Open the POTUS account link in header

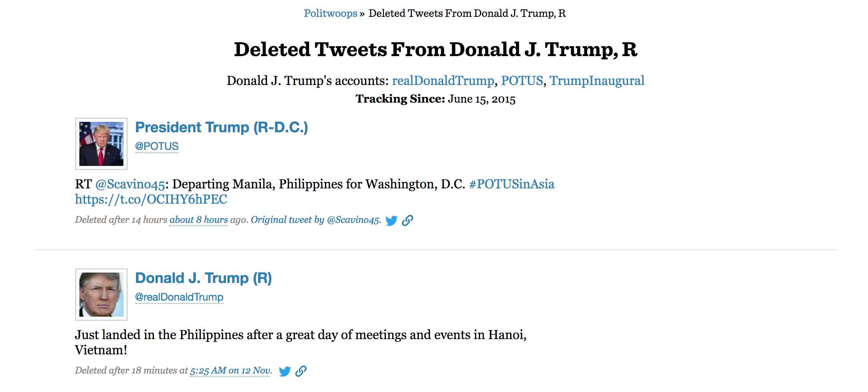pos(522,81)
